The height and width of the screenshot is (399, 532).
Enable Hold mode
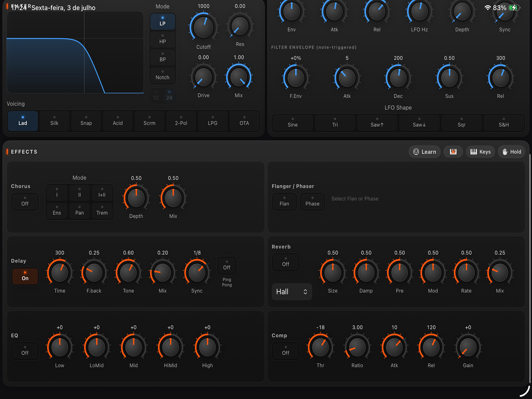coord(512,152)
